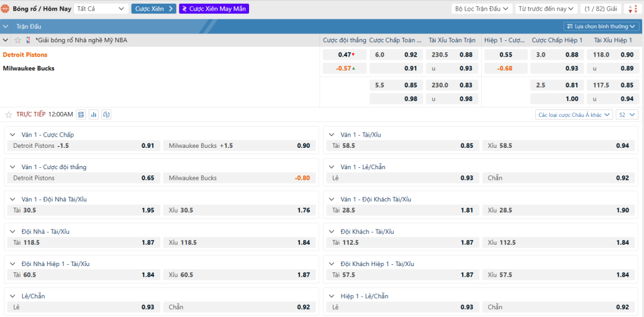This screenshot has height=317, width=644.
Task: Open the Bộ Lọc Trận Đấu filter
Action: (x=481, y=9)
